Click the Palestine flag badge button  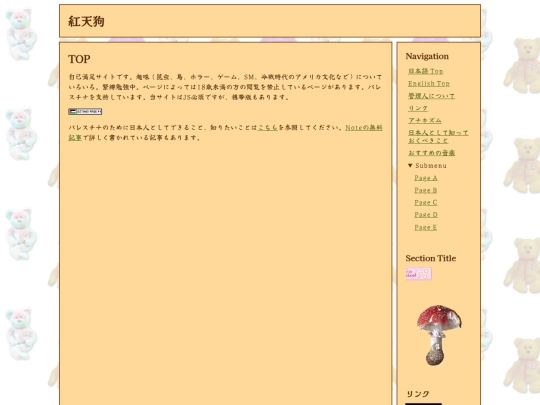point(85,112)
